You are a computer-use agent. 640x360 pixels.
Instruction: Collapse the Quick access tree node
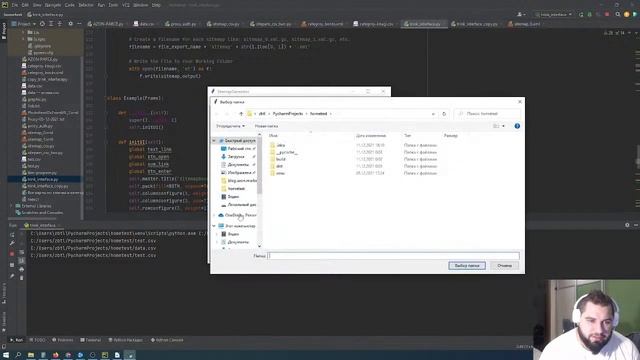pos(214,140)
